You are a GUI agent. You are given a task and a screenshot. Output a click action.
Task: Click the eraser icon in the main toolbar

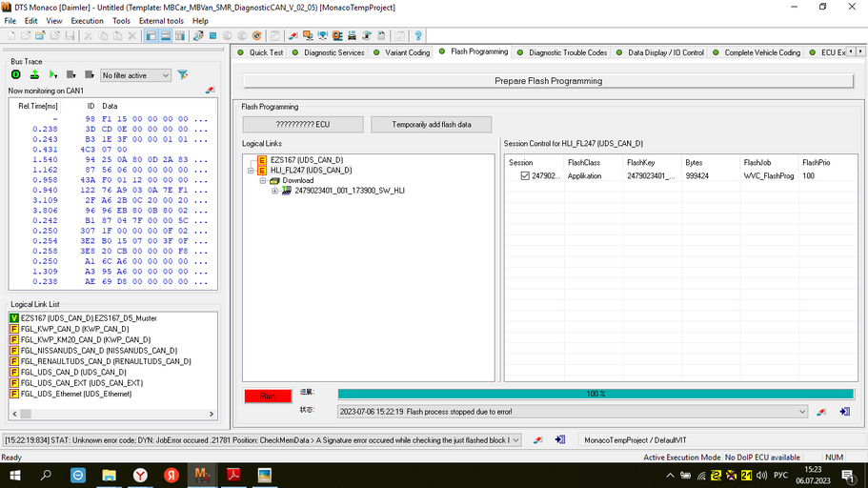[293, 36]
